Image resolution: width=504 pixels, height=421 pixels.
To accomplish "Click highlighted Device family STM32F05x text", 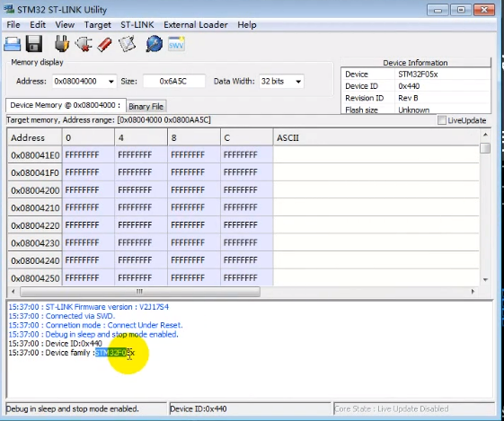I will tap(115, 353).
